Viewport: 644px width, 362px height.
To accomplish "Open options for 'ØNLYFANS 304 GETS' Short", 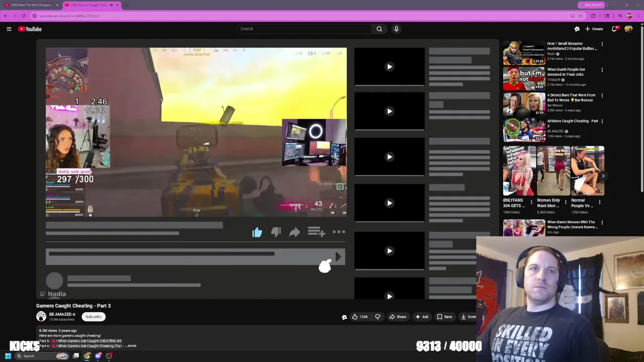I will 531,202.
